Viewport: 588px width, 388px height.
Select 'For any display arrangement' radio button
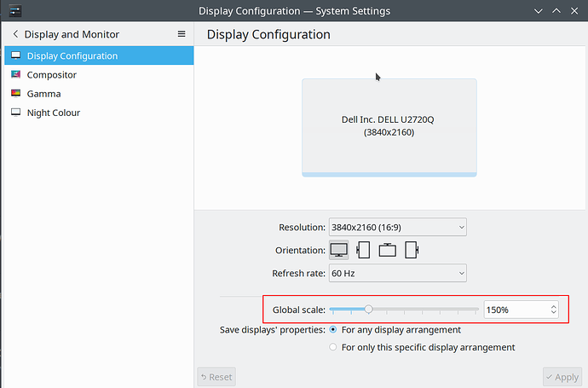(333, 329)
